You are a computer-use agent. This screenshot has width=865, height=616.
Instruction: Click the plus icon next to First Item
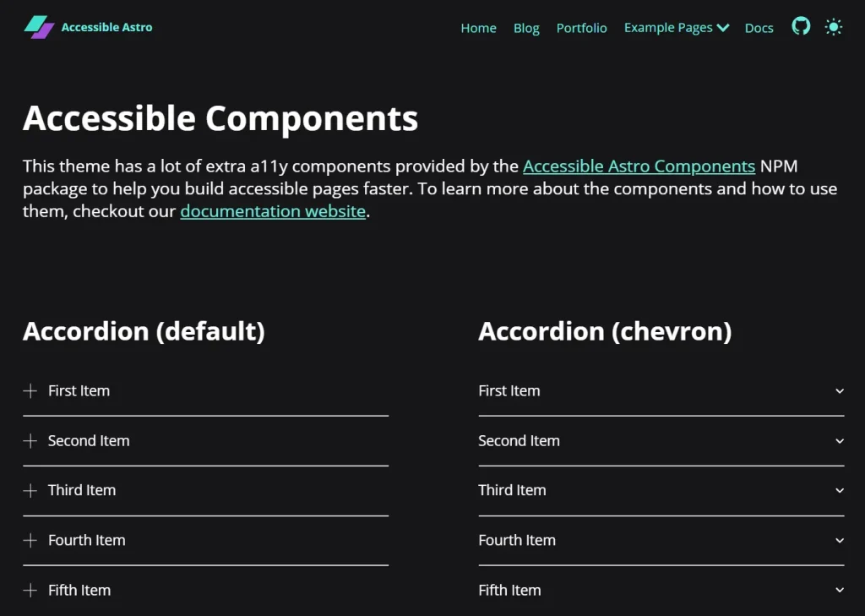[29, 390]
